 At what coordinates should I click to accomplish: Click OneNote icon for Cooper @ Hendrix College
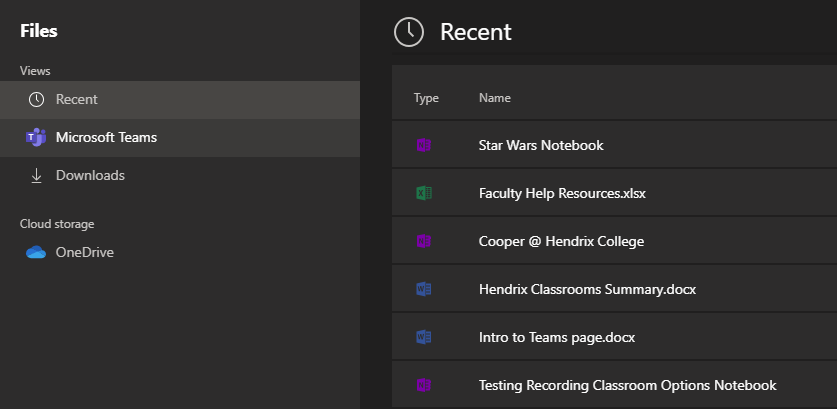click(x=424, y=241)
